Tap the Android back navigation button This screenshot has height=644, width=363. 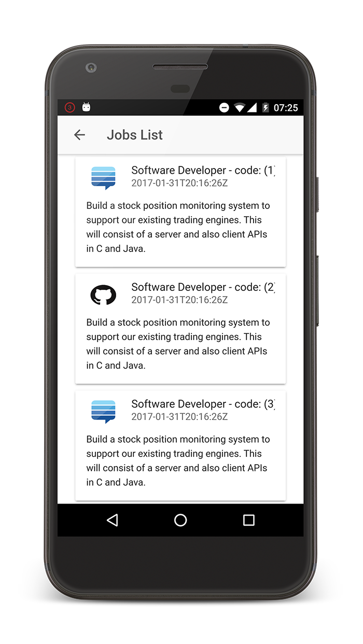pyautogui.click(x=112, y=520)
